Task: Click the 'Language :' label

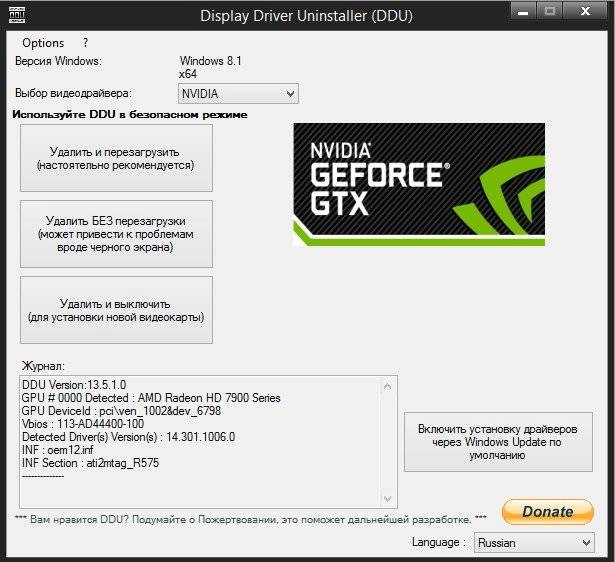Action: (439, 542)
